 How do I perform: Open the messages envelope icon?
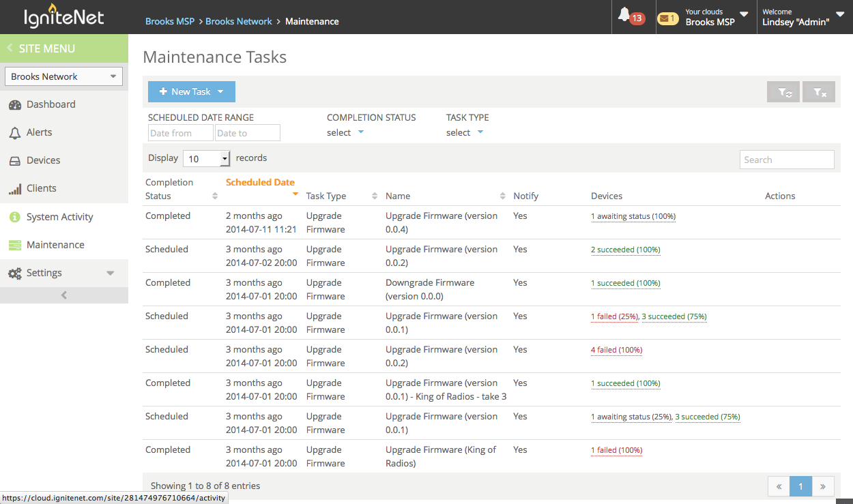pyautogui.click(x=667, y=18)
